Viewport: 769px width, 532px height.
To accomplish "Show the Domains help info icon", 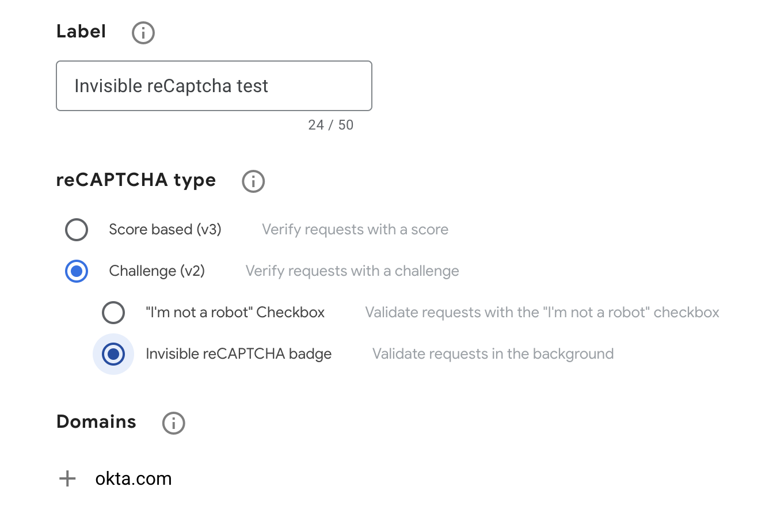I will (x=173, y=423).
